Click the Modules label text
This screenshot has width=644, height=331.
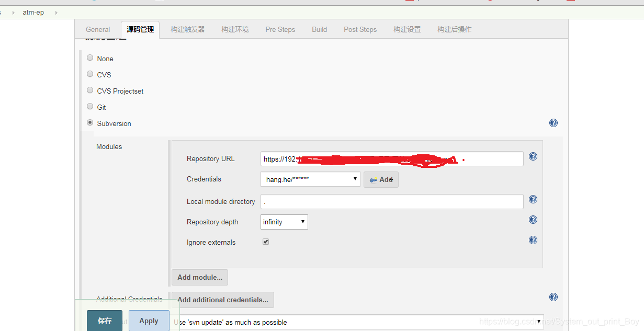[109, 147]
